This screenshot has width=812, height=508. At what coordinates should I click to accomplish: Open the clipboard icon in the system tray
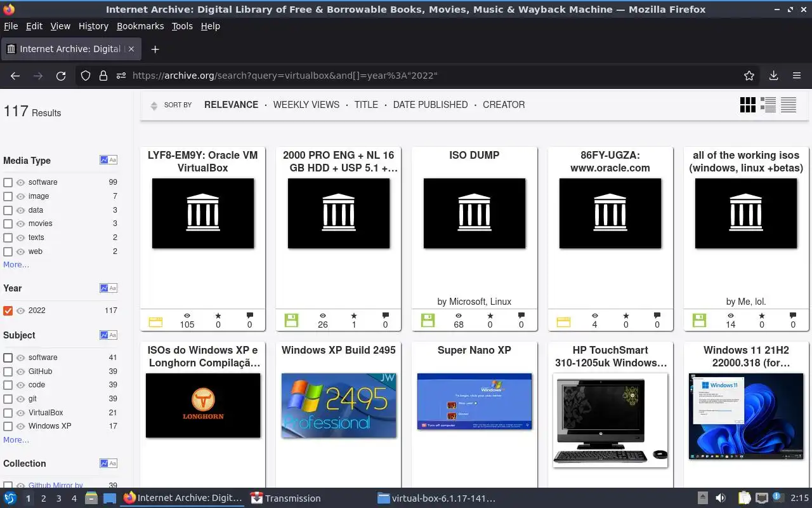tap(744, 498)
